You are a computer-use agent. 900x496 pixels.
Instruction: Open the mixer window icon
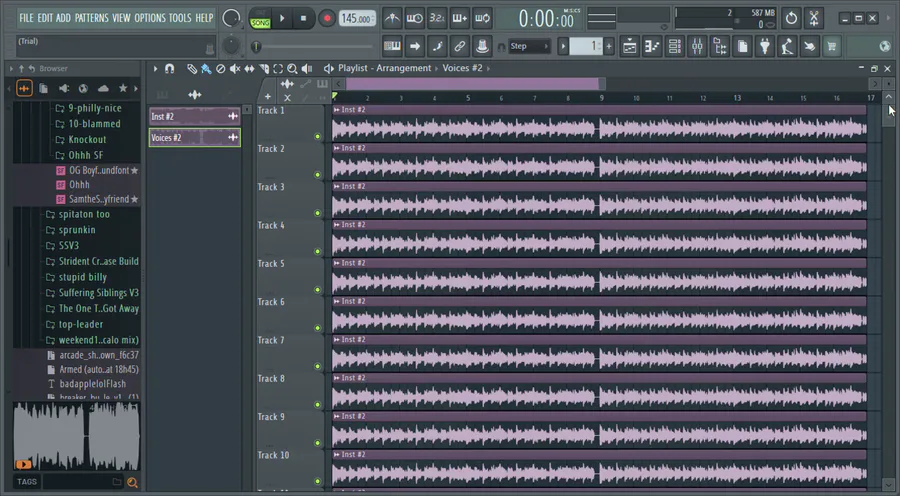(x=697, y=46)
